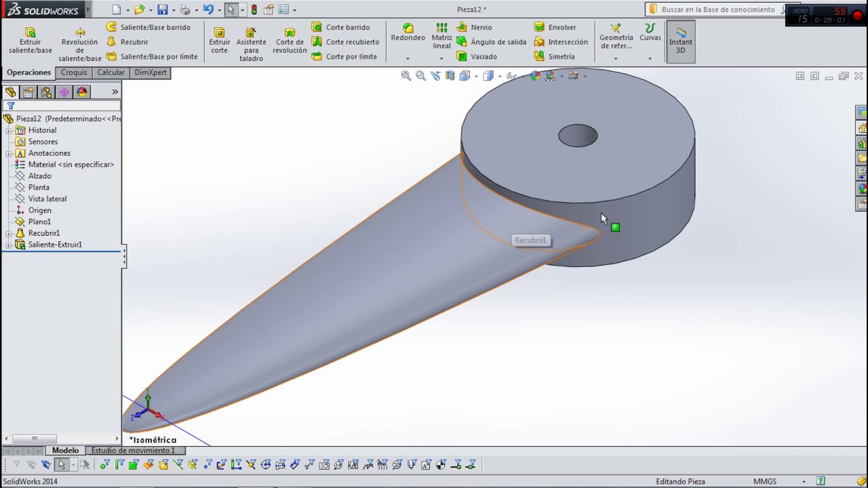Click the New document icon

[x=117, y=9]
